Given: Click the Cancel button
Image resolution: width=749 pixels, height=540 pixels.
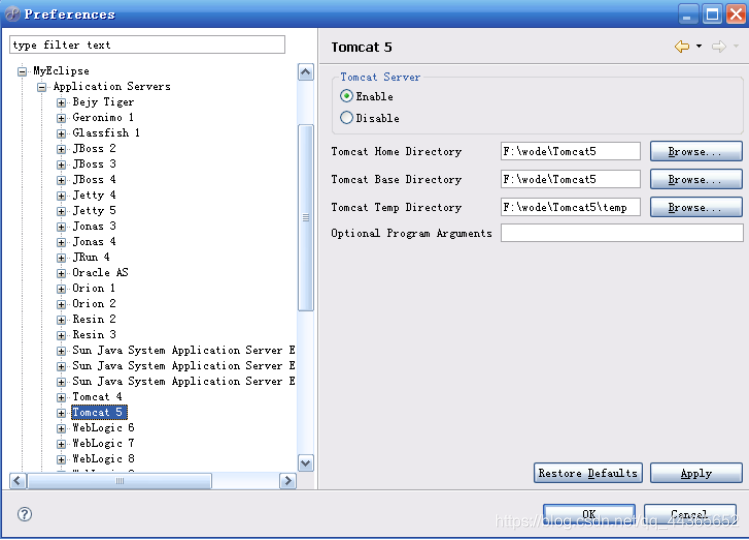Looking at the screenshot, I should [689, 514].
